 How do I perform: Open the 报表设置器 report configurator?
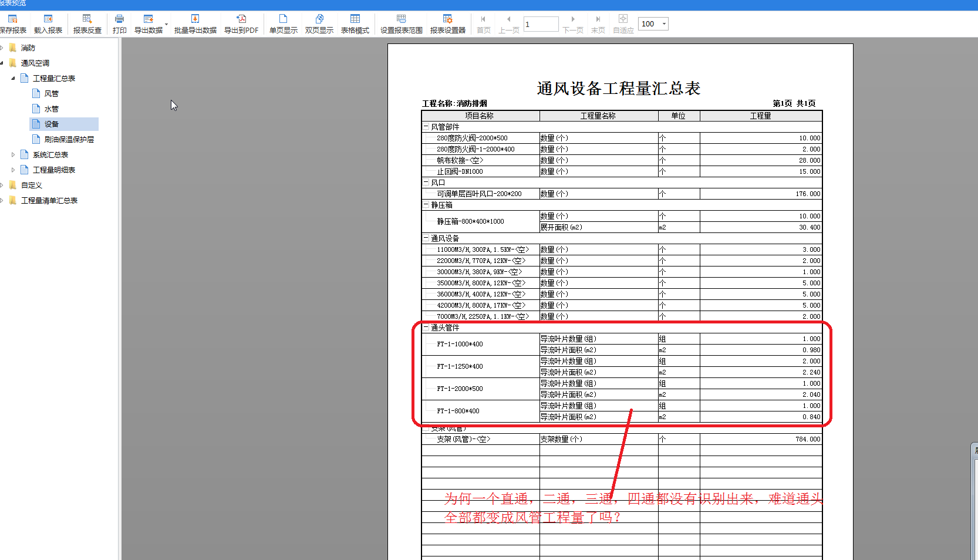tap(448, 24)
